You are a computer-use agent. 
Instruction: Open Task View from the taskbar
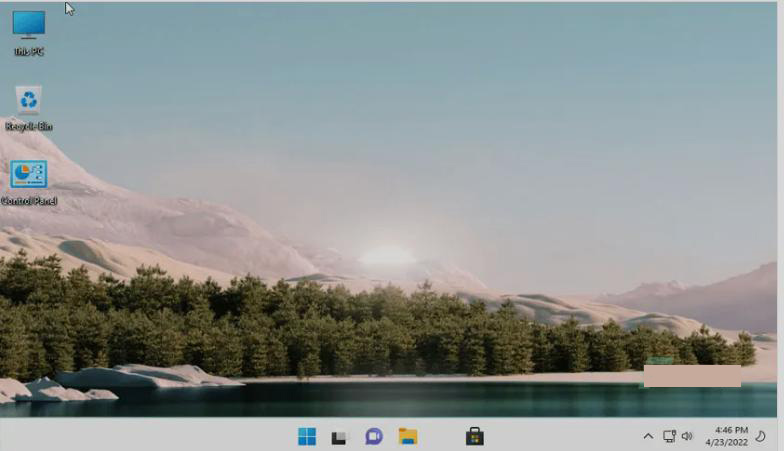(339, 438)
